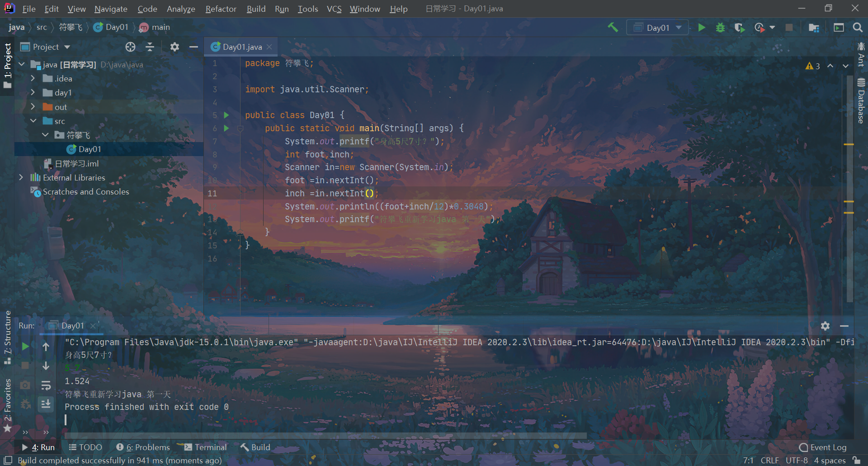Toggle tool window bars at bottom-left corner
This screenshot has width=868, height=466.
pyautogui.click(x=8, y=460)
